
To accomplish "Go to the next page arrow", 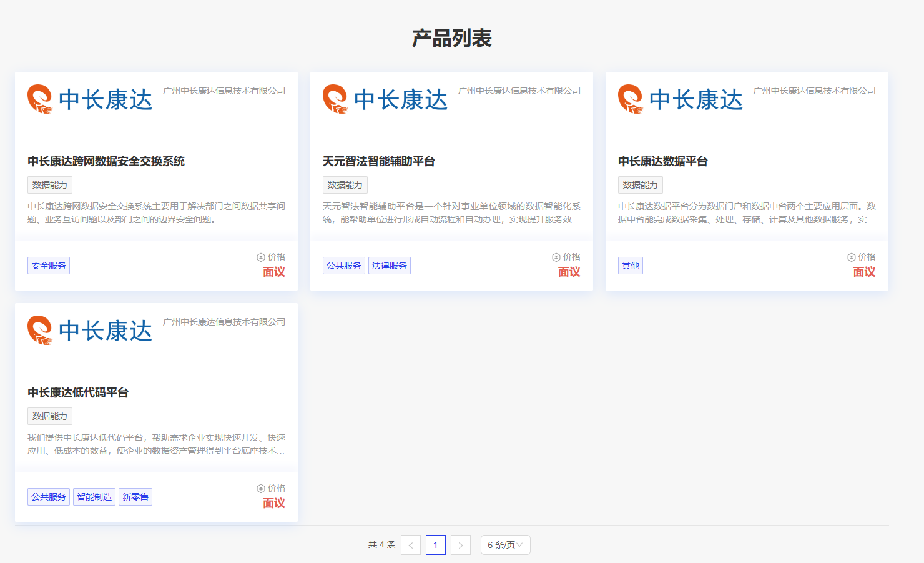I will coord(461,545).
